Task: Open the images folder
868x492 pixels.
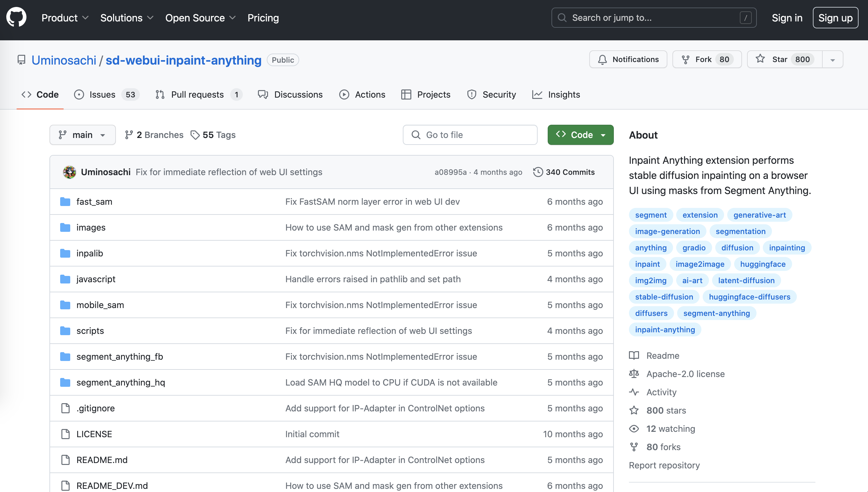Action: [91, 227]
